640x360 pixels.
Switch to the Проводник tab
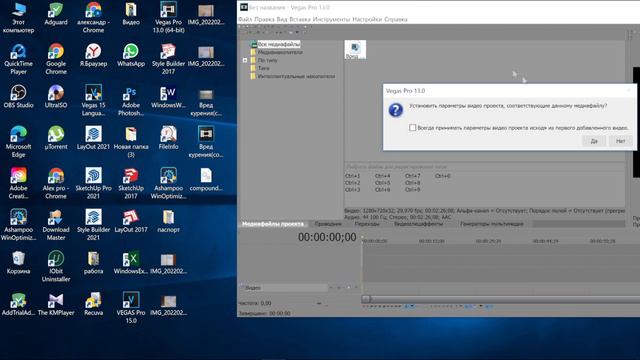point(328,224)
